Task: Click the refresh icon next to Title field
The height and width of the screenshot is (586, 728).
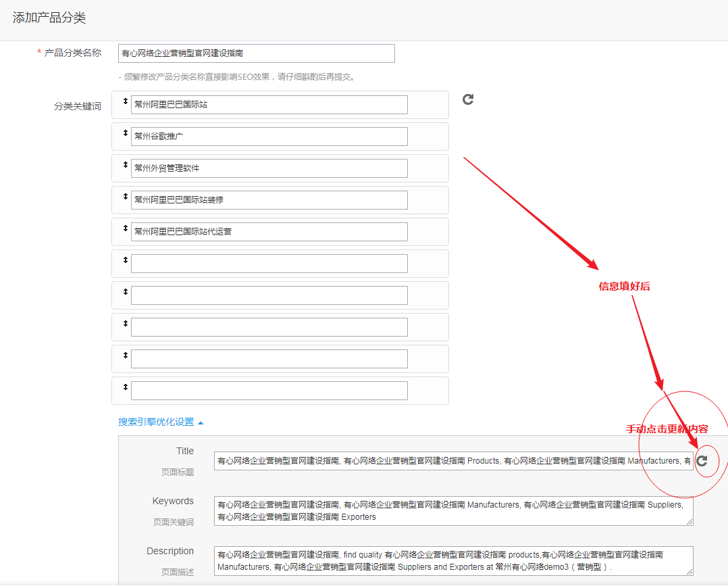Action: tap(702, 460)
